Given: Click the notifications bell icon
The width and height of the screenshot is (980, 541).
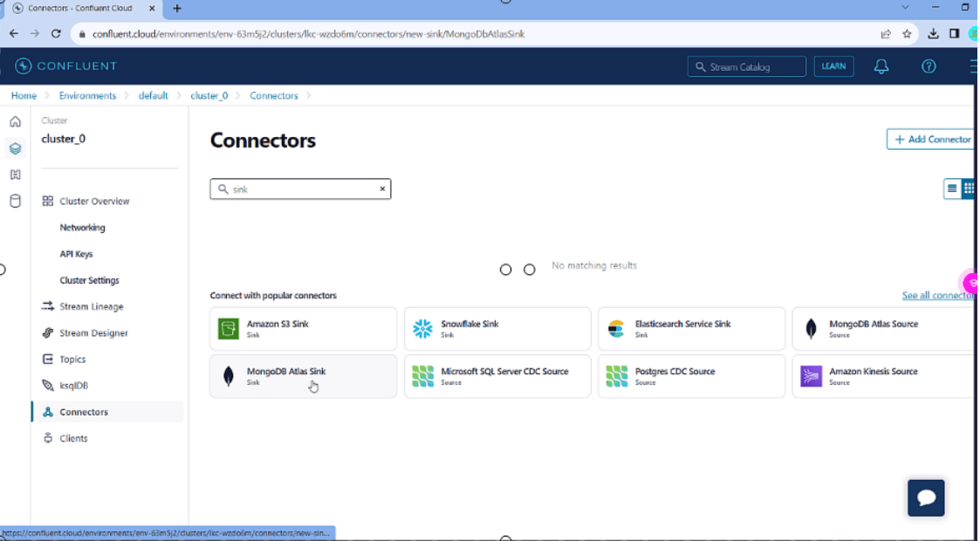Looking at the screenshot, I should [x=881, y=66].
